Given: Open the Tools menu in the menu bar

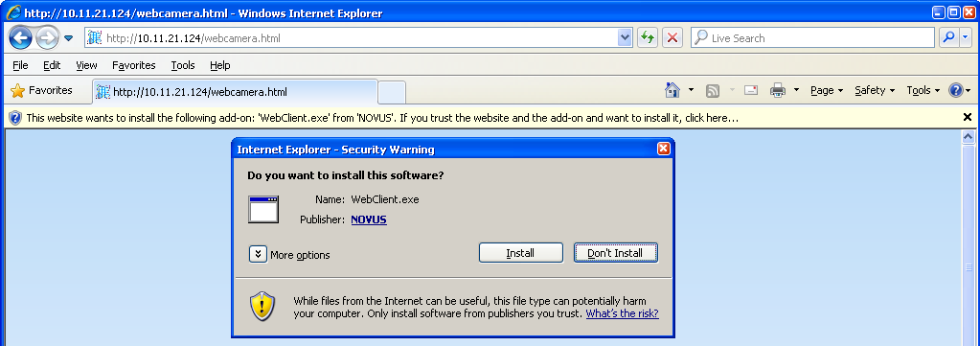Looking at the screenshot, I should 183,65.
